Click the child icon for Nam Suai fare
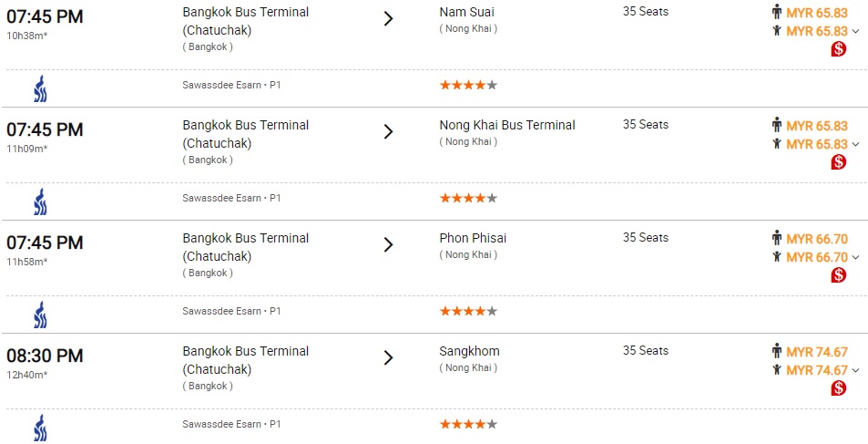Screen dimensions: 868x444 tap(777, 31)
